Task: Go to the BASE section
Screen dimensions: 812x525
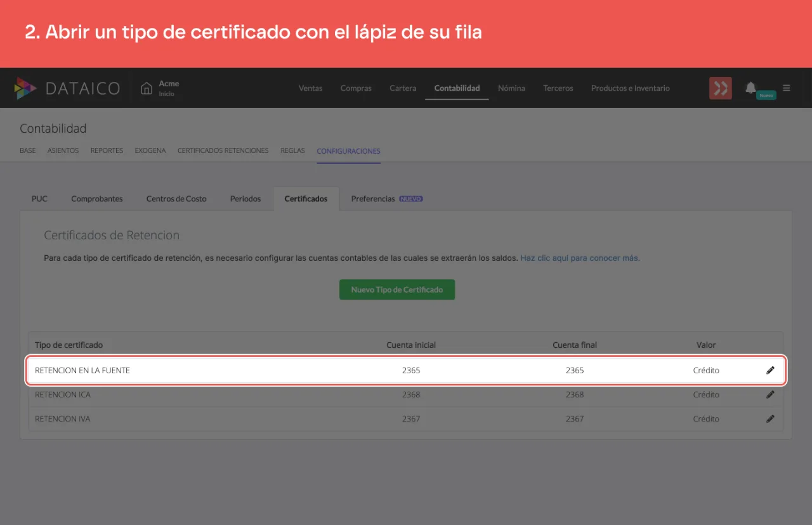Action: point(28,151)
